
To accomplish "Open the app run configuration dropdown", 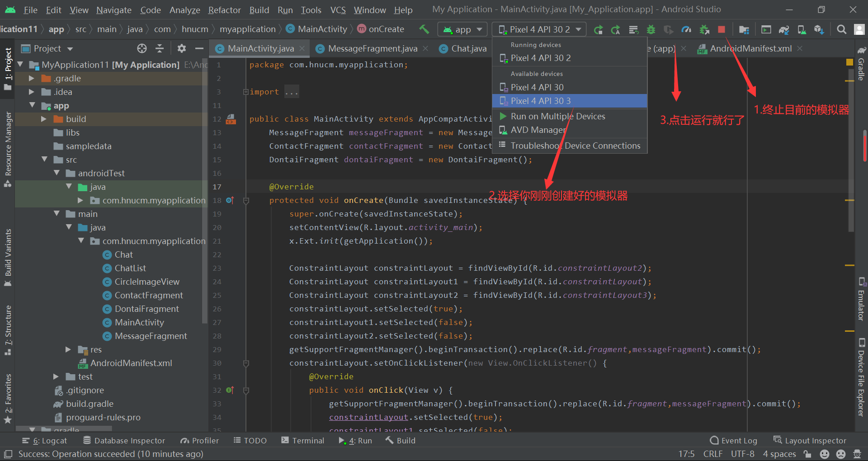I will [x=462, y=29].
